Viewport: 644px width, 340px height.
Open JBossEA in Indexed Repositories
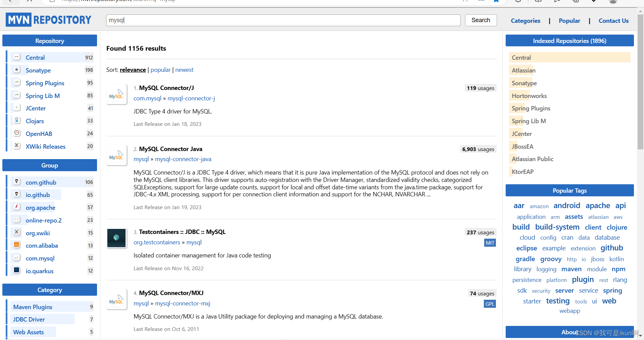522,147
